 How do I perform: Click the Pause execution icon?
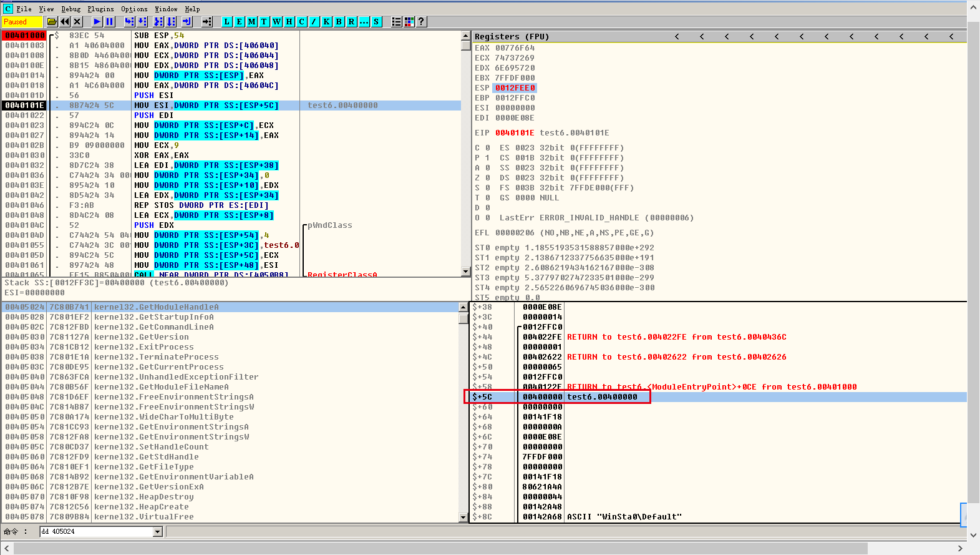coord(110,22)
